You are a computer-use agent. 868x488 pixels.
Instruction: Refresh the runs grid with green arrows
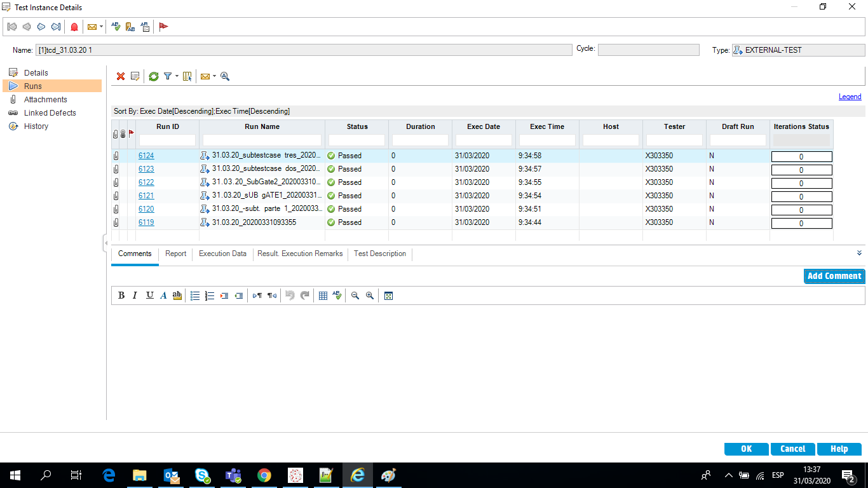pyautogui.click(x=154, y=76)
